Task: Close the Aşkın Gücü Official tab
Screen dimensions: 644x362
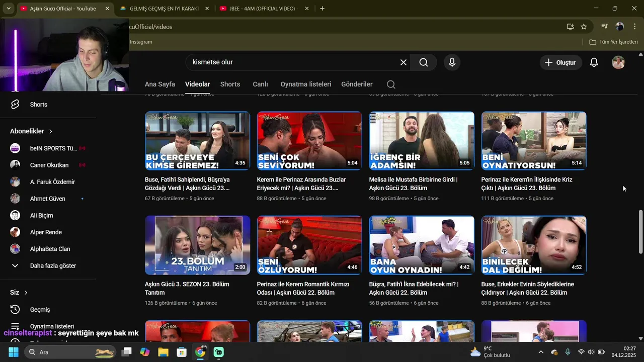Action: point(107,9)
